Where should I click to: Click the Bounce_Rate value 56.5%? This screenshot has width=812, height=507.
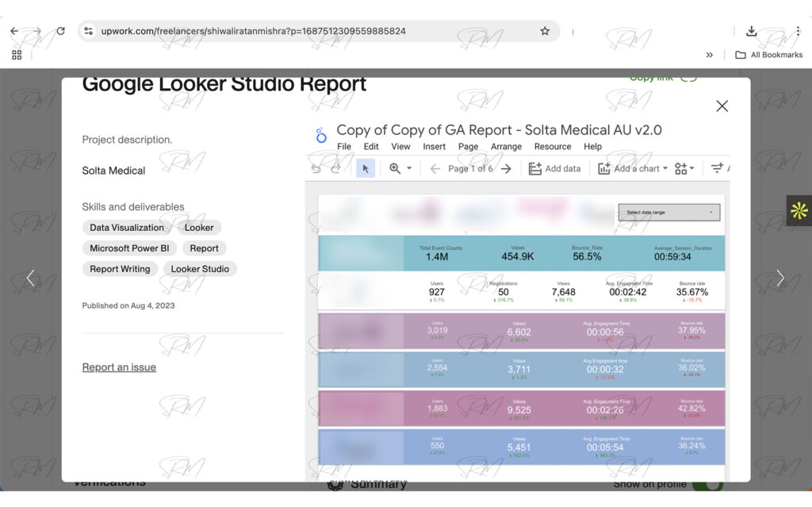pos(587,256)
